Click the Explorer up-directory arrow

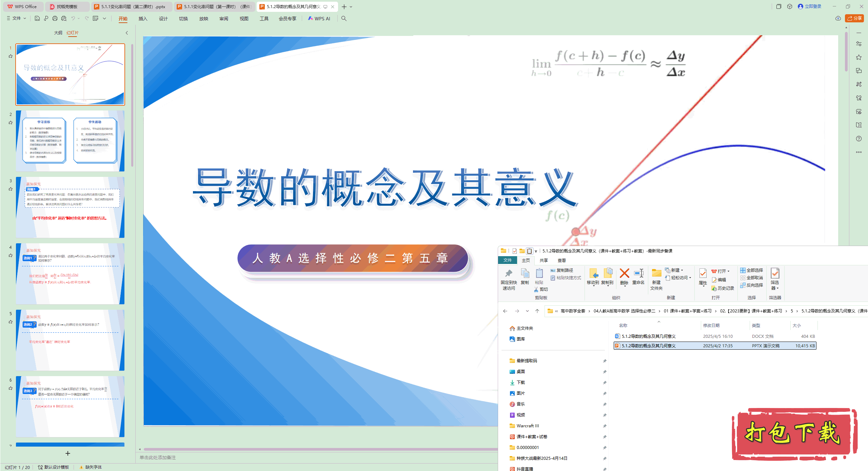click(537, 311)
